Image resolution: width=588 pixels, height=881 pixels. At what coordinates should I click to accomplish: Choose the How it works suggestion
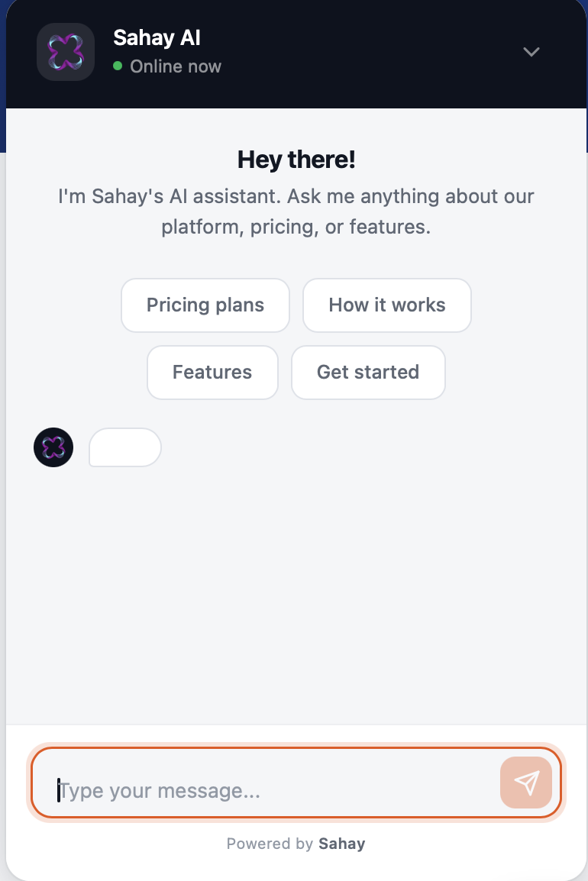coord(386,305)
